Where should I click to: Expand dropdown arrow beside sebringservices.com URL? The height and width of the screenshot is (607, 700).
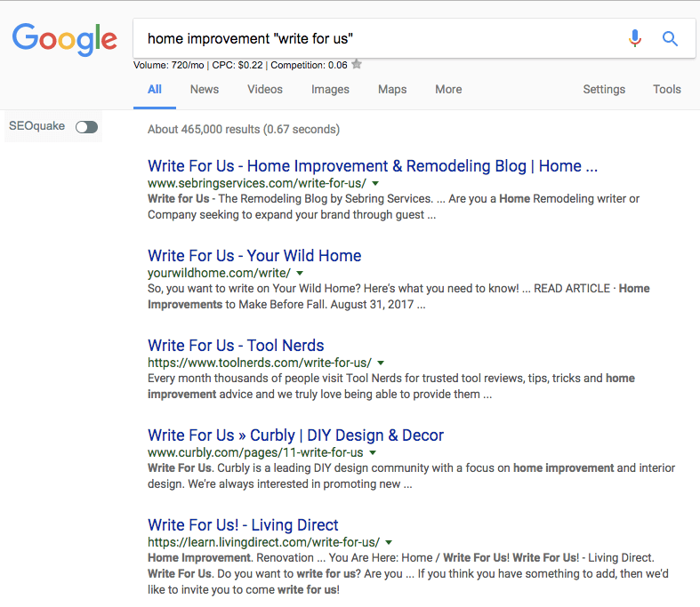pyautogui.click(x=375, y=183)
